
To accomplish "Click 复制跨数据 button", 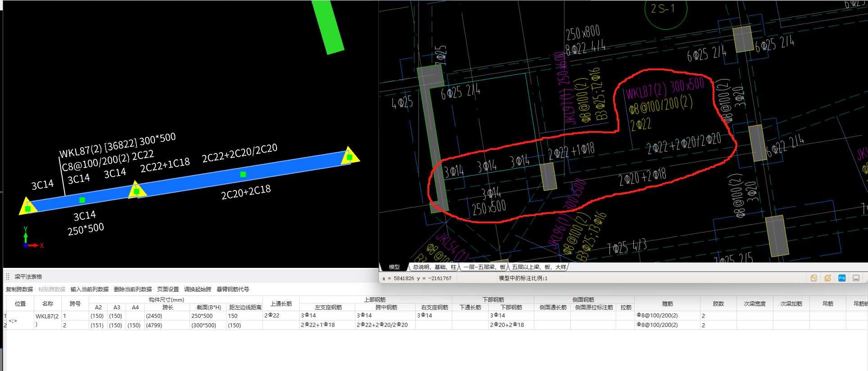I will 19,289.
